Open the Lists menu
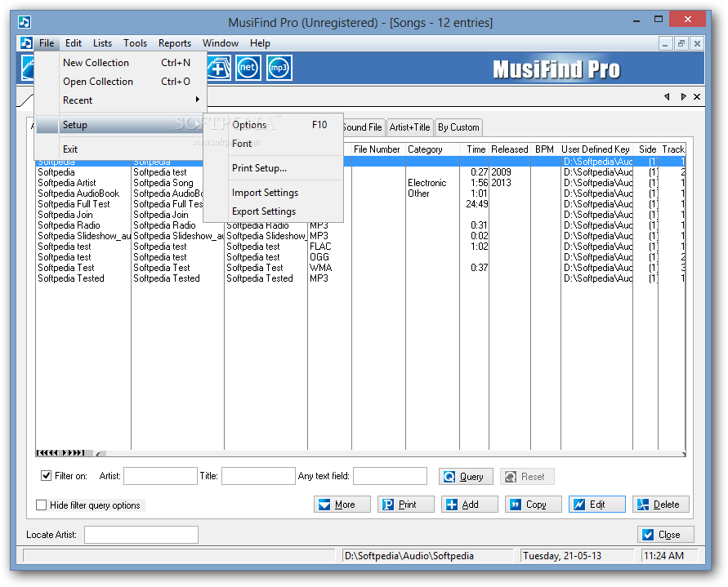This screenshot has height=587, width=728. [102, 43]
